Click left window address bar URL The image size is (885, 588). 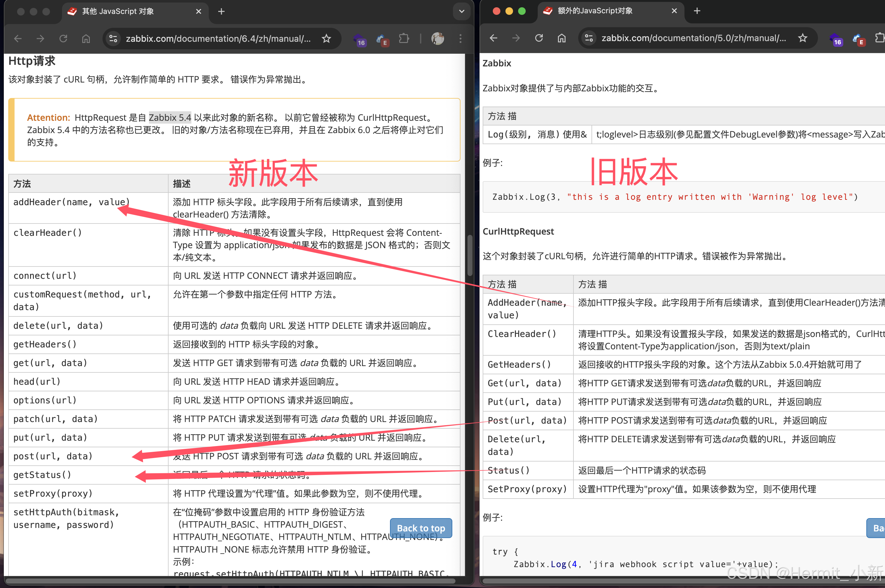click(218, 39)
